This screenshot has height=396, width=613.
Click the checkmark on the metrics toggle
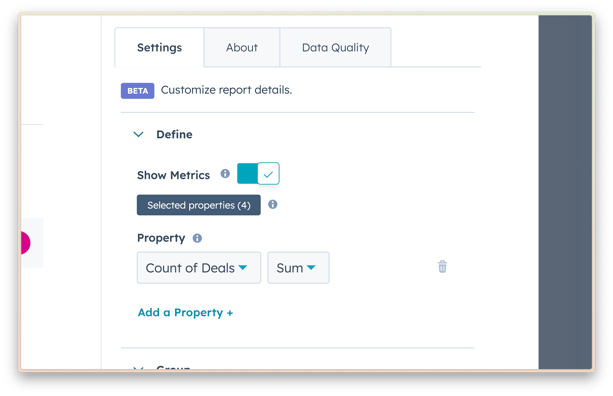(268, 174)
